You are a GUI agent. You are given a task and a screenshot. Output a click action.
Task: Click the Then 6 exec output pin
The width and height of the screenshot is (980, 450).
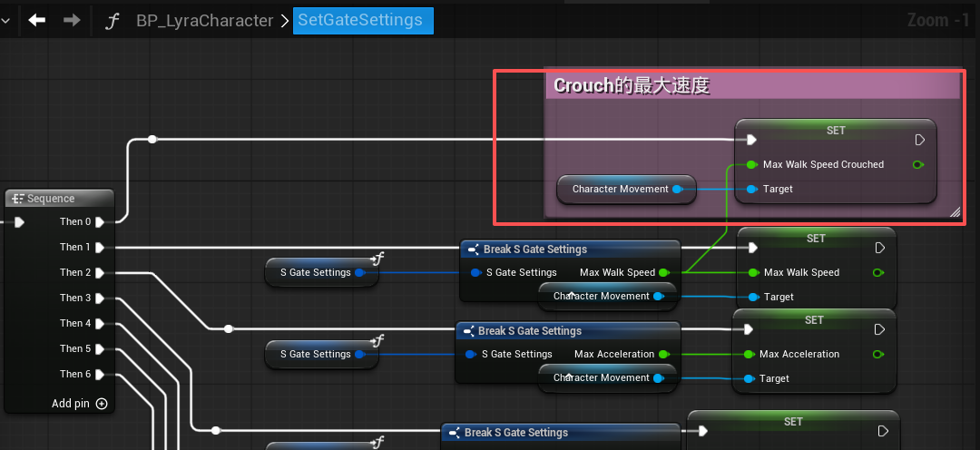100,375
